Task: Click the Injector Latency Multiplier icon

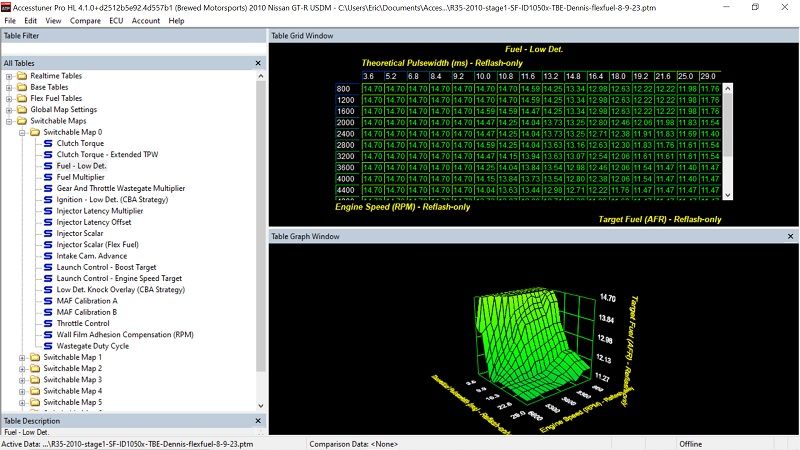Action: [x=48, y=211]
